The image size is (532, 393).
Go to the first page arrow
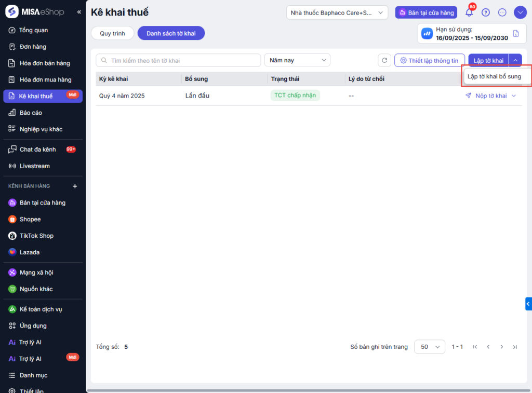tap(475, 347)
